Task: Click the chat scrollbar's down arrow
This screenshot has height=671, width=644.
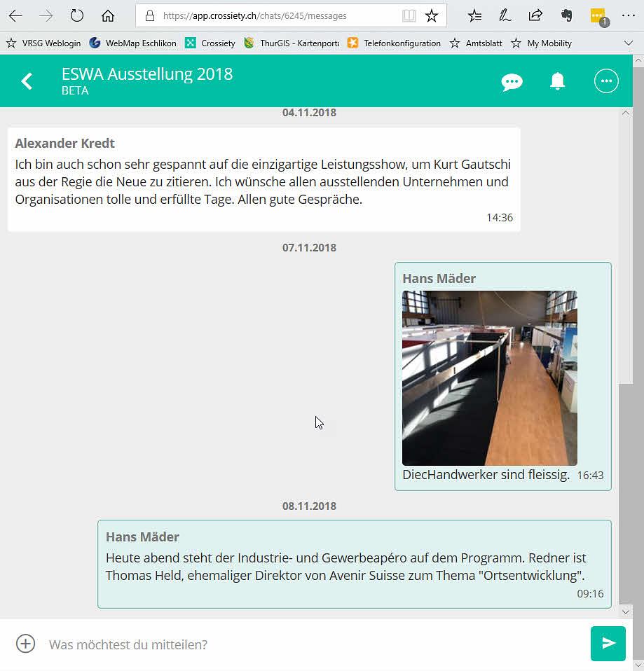Action: [625, 611]
